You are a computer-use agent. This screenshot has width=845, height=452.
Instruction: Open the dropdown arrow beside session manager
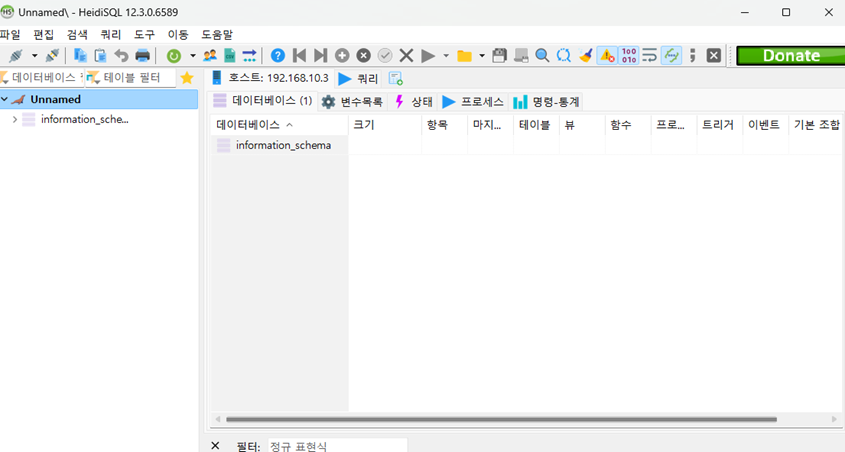pyautogui.click(x=34, y=55)
